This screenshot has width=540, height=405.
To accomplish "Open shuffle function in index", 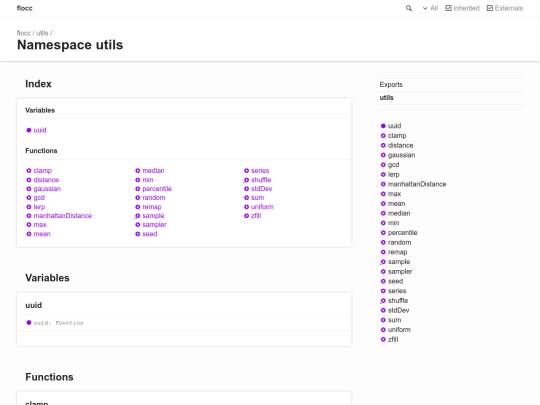I will tap(261, 180).
